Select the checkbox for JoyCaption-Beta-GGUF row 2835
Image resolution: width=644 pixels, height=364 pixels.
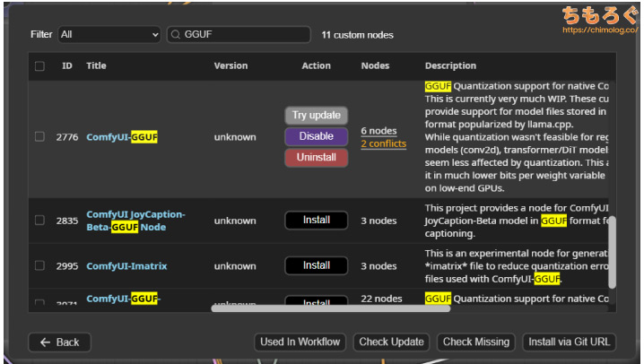click(x=39, y=221)
